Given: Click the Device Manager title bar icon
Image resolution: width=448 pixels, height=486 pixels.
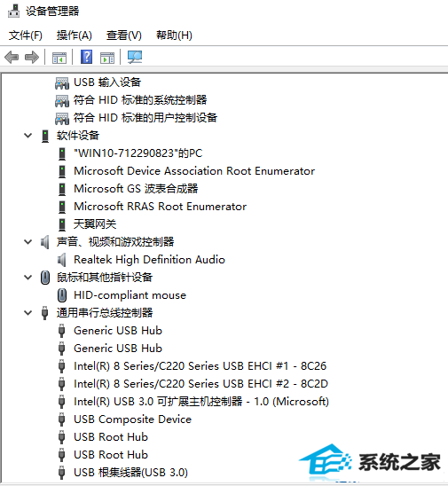Looking at the screenshot, I should coord(13,12).
